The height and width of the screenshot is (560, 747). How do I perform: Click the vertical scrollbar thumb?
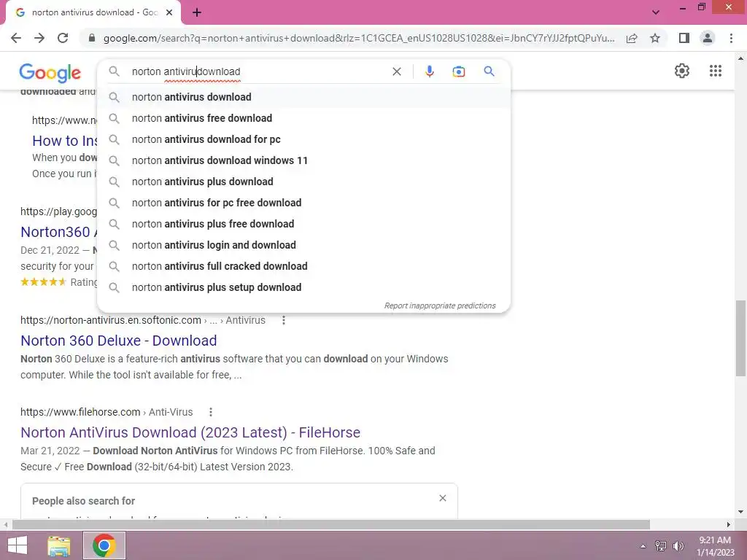(740, 338)
